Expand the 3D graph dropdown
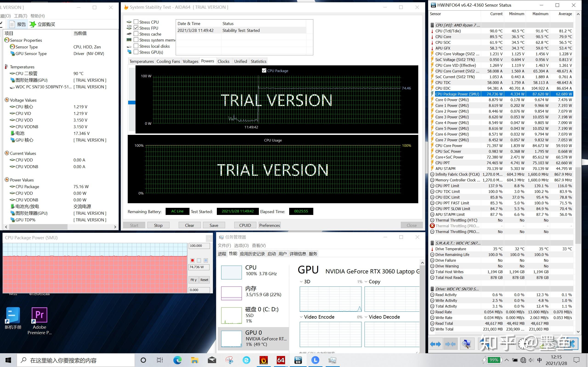Image resolution: width=588 pixels, height=367 pixels. (x=301, y=282)
